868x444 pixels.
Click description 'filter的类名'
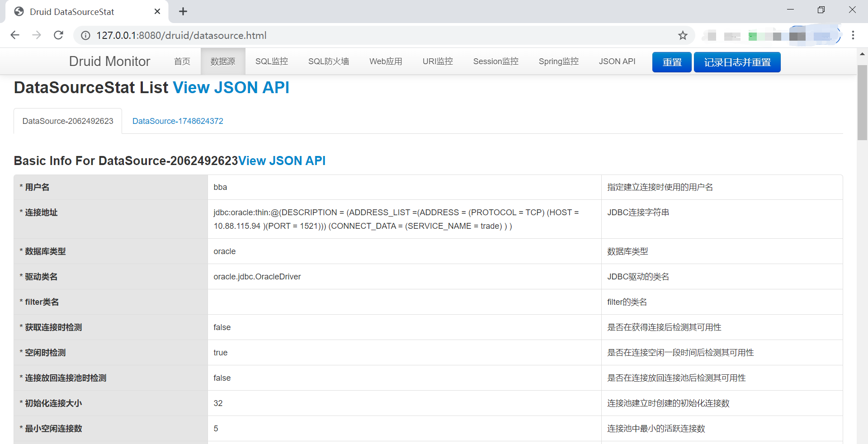(627, 302)
